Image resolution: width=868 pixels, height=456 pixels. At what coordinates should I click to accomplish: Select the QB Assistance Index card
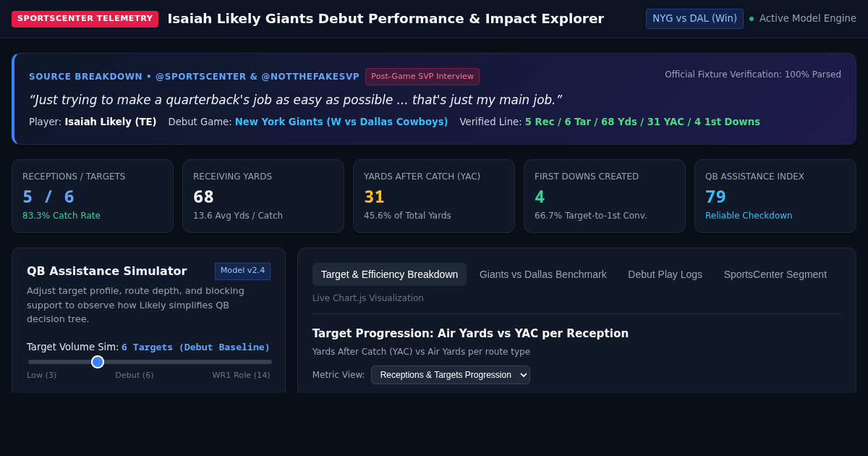[x=775, y=196]
